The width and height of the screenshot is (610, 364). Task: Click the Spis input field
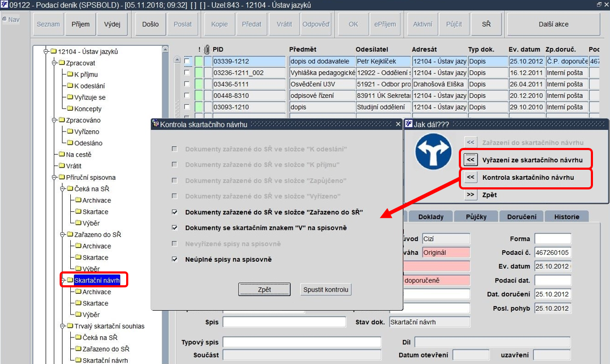[x=284, y=322]
